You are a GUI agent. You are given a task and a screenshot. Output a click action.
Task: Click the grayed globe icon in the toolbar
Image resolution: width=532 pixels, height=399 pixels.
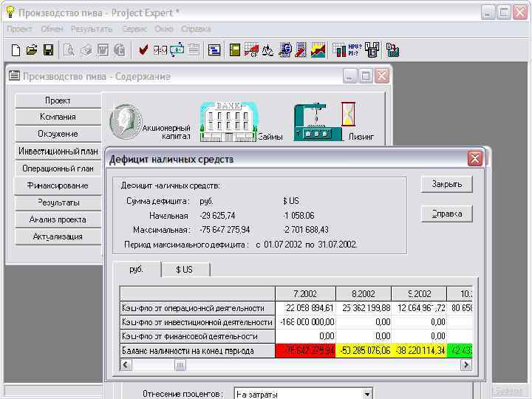(x=120, y=50)
